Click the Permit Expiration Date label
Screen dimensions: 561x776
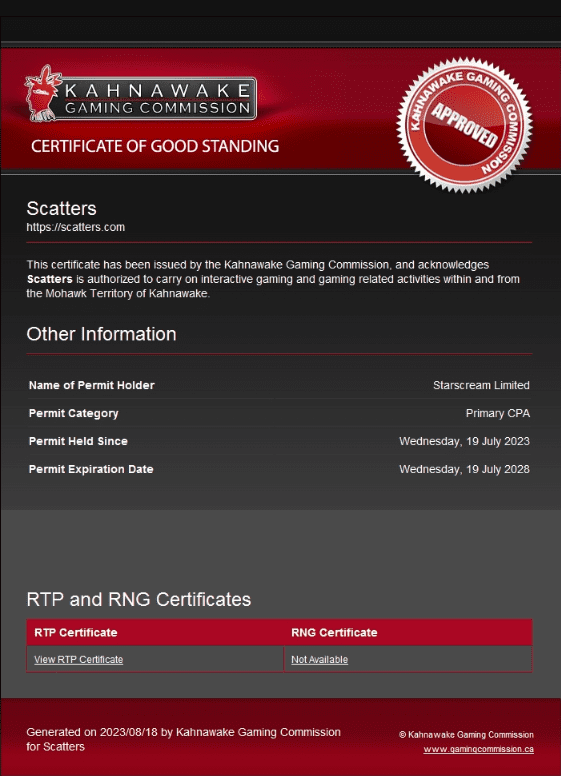(x=91, y=469)
